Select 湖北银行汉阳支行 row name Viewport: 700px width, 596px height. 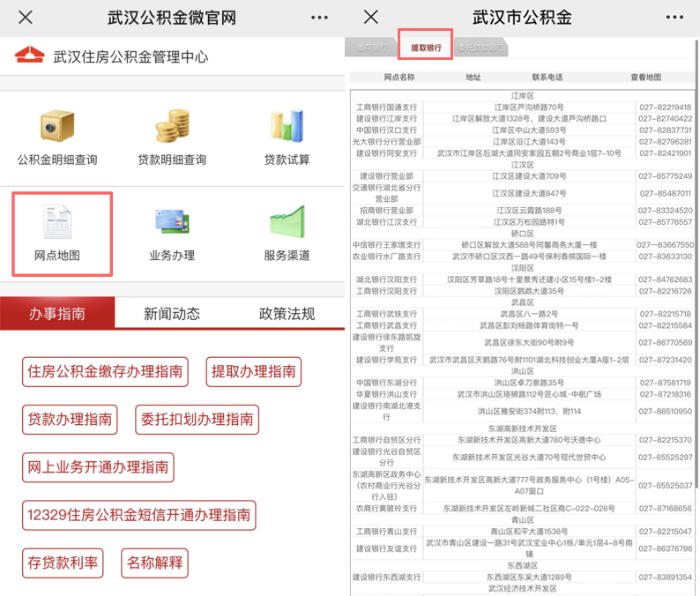[x=387, y=279]
